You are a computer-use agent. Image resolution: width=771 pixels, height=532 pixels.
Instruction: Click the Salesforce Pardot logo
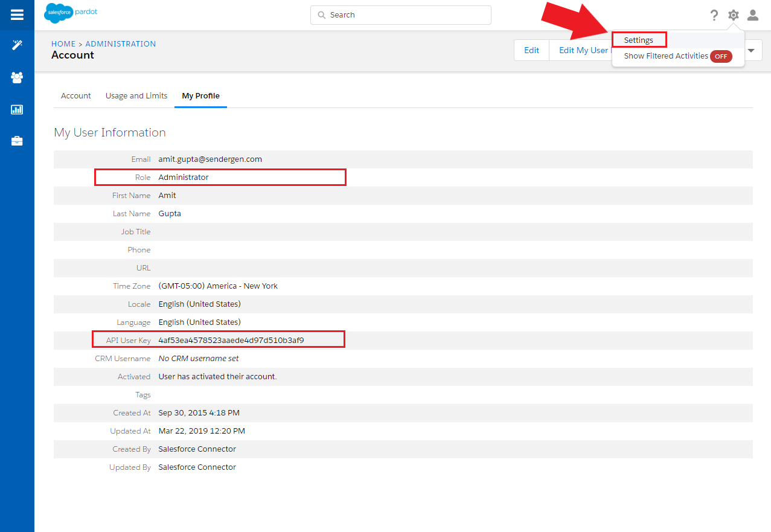(71, 13)
